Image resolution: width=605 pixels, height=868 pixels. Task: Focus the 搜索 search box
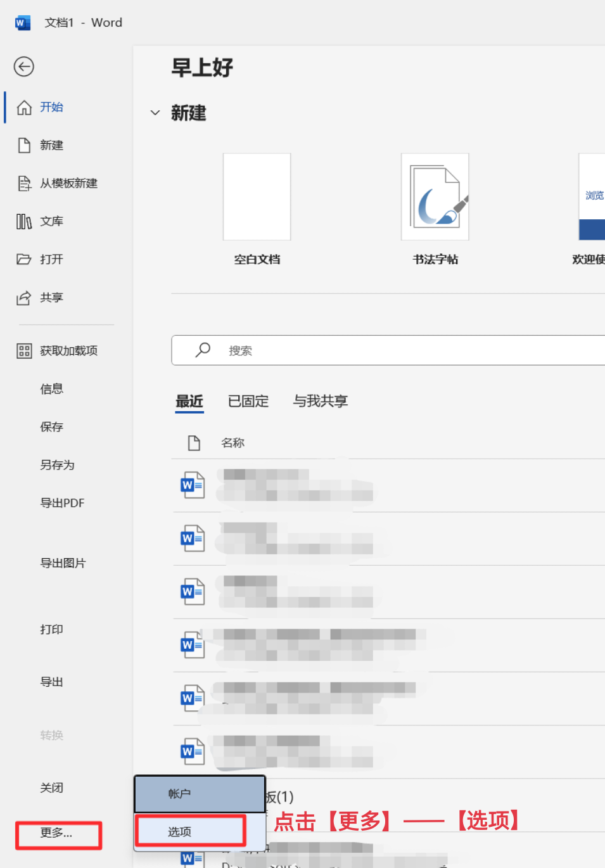(x=388, y=350)
